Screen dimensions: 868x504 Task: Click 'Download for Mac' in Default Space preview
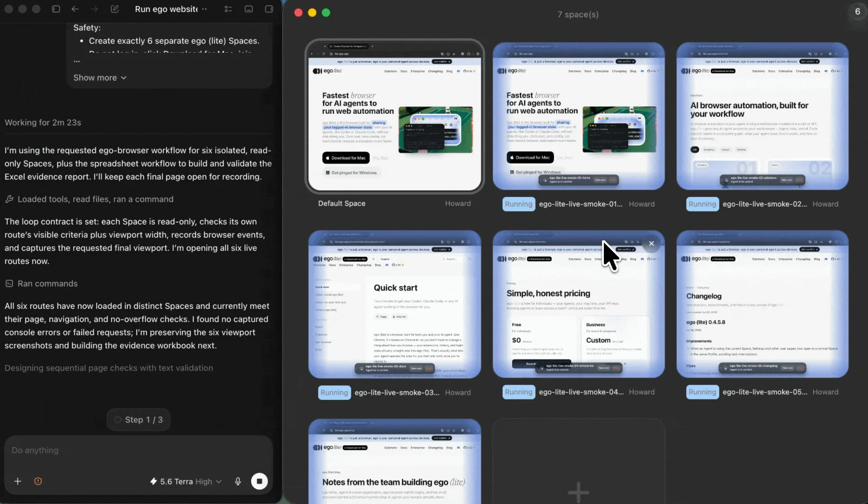click(x=346, y=158)
